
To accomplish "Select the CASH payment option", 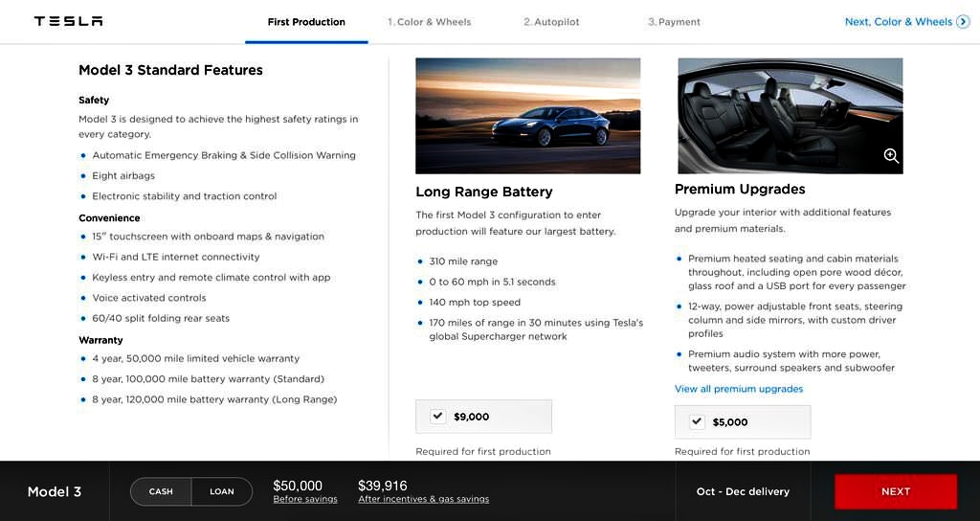I will [161, 491].
